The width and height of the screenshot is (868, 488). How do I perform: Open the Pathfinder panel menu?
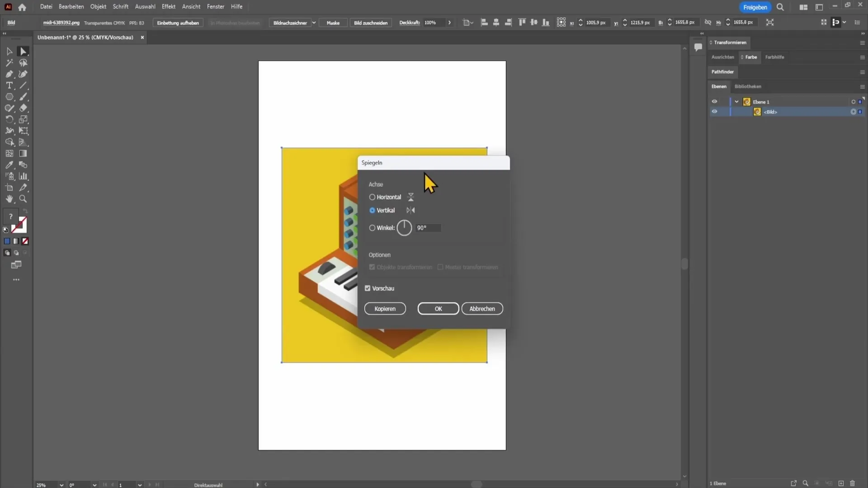coord(862,72)
